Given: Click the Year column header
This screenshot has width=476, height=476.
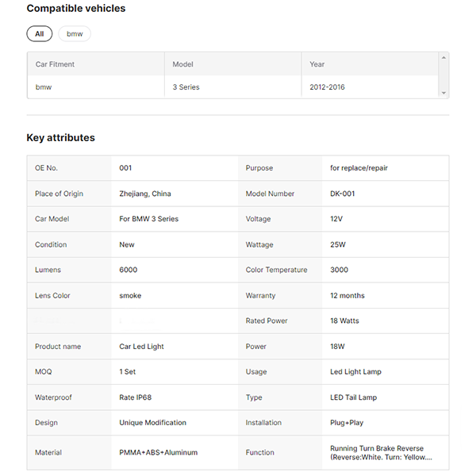Looking at the screenshot, I should (x=317, y=64).
